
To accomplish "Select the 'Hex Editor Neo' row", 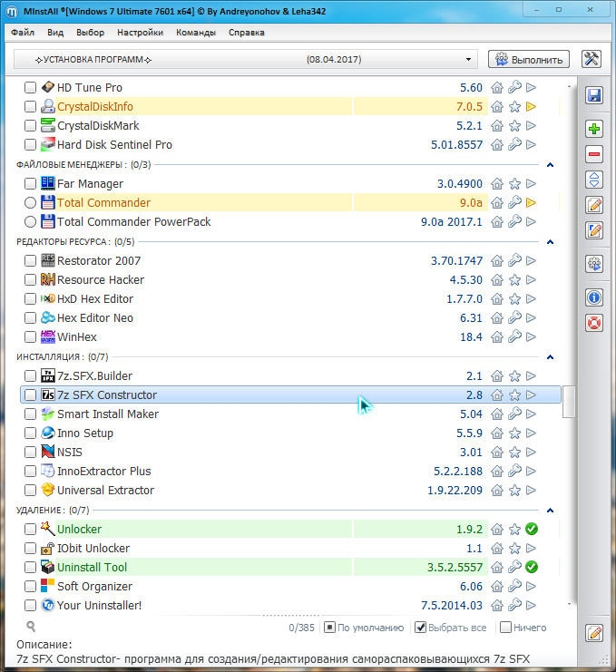I will pos(290,318).
